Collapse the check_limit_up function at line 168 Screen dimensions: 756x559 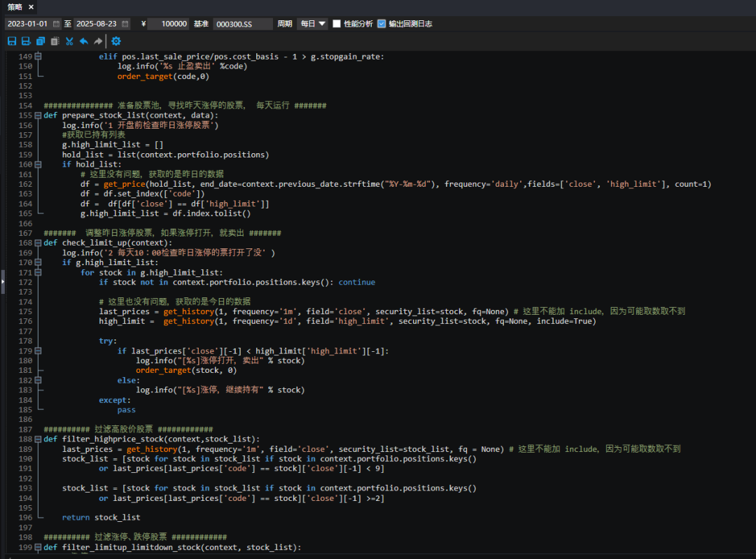[x=38, y=243]
